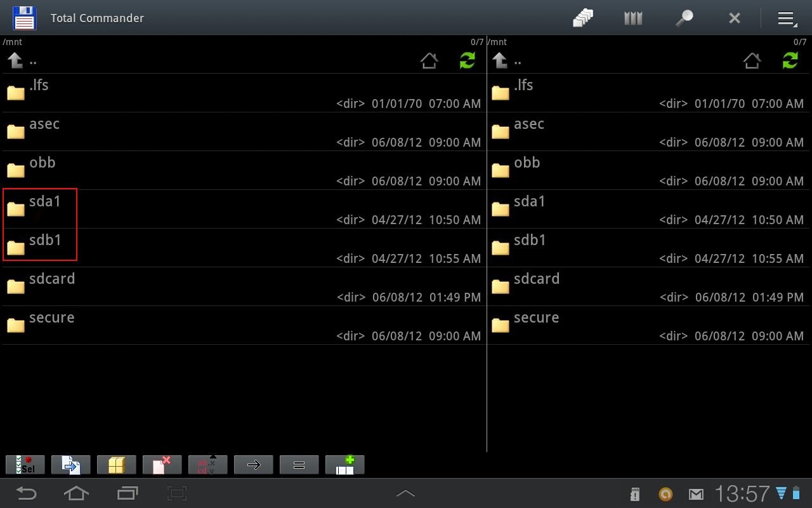Open .lfs folder in left panel
Viewport: 812px width, 508px height.
pyautogui.click(x=244, y=93)
